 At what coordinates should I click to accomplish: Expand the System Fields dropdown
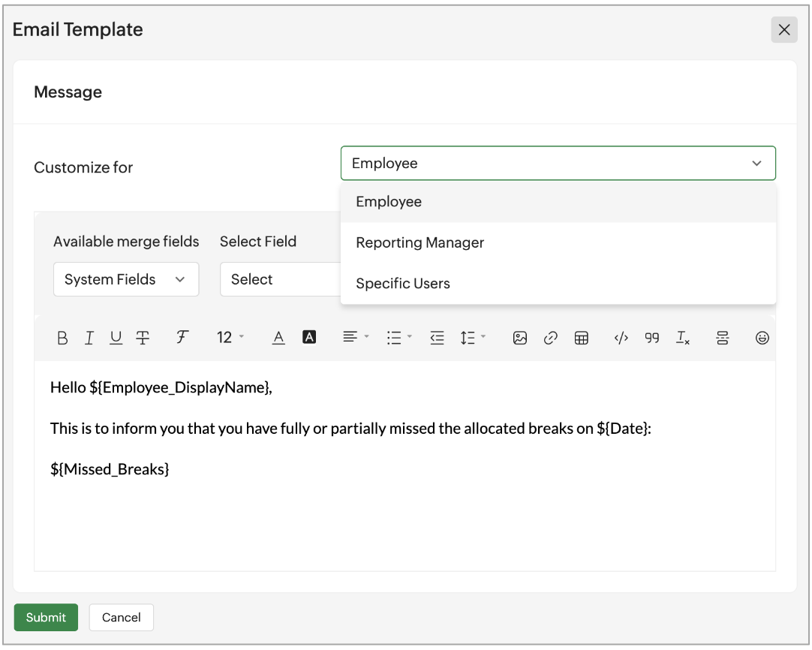125,279
